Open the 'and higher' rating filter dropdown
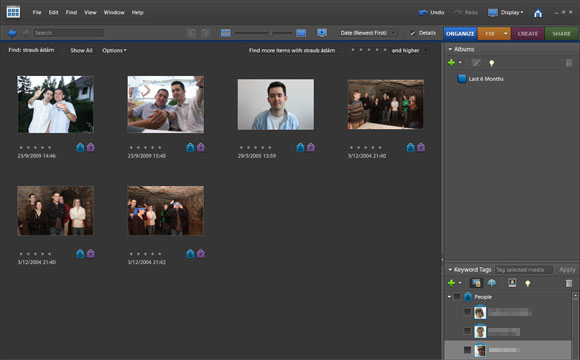The width and height of the screenshot is (580, 360). click(411, 50)
